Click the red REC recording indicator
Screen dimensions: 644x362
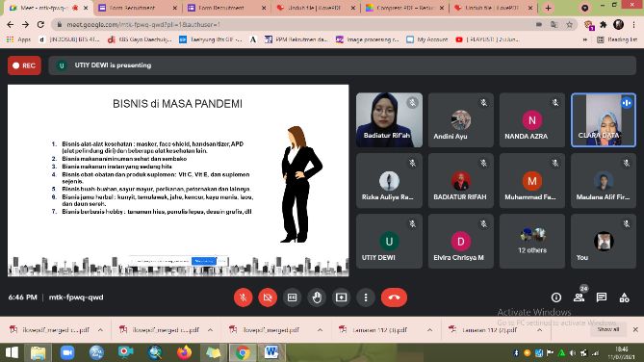coord(24,65)
